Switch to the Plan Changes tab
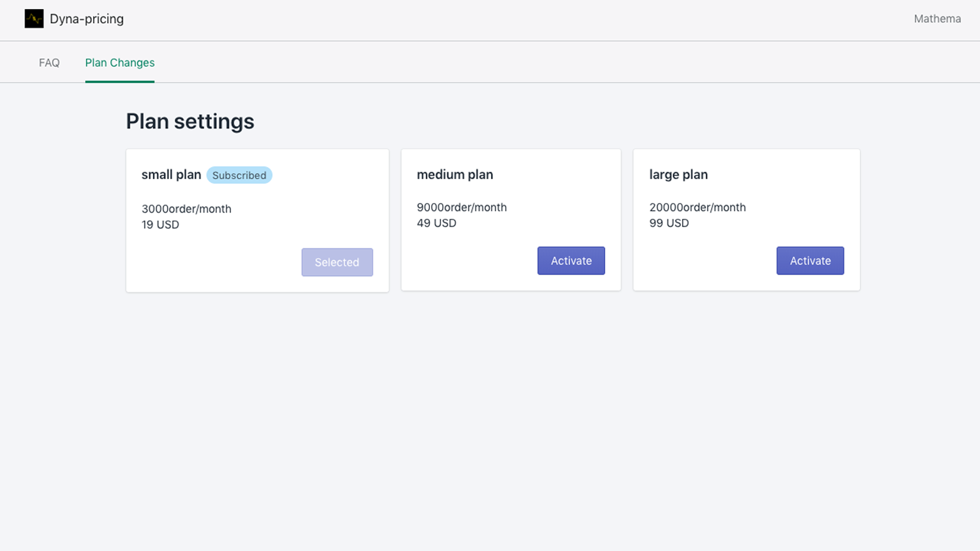This screenshot has width=980, height=551. 119,62
